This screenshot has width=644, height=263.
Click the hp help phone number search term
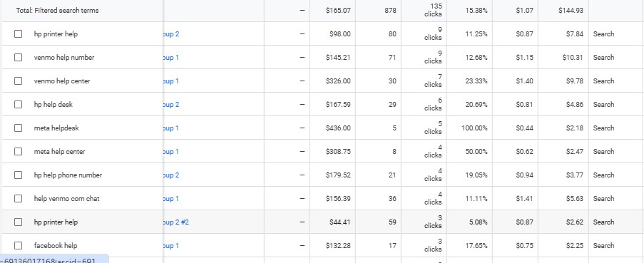point(68,175)
